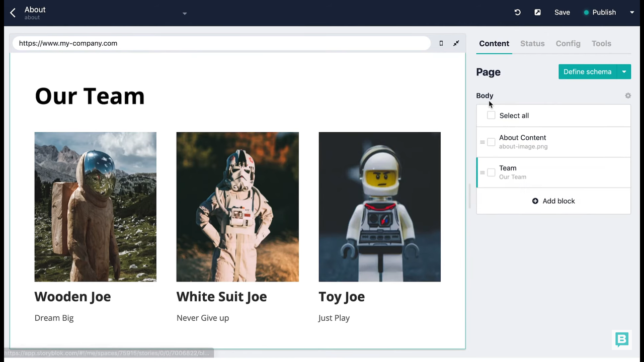Click the undo history icon
The image size is (644, 362).
(517, 13)
